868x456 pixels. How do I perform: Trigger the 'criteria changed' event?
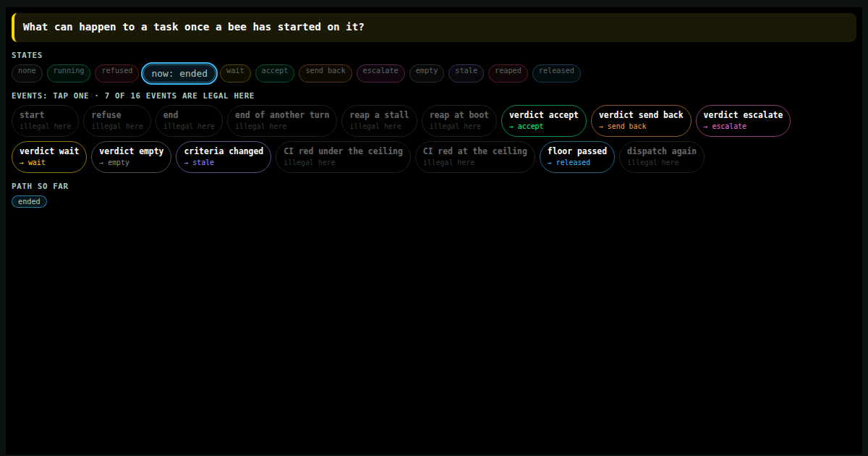coord(224,157)
